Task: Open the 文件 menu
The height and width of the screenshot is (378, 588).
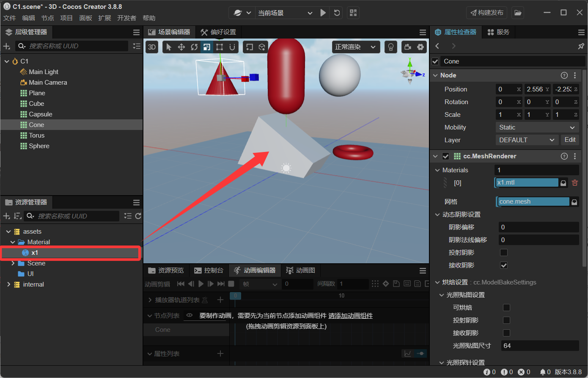Action: coord(9,18)
